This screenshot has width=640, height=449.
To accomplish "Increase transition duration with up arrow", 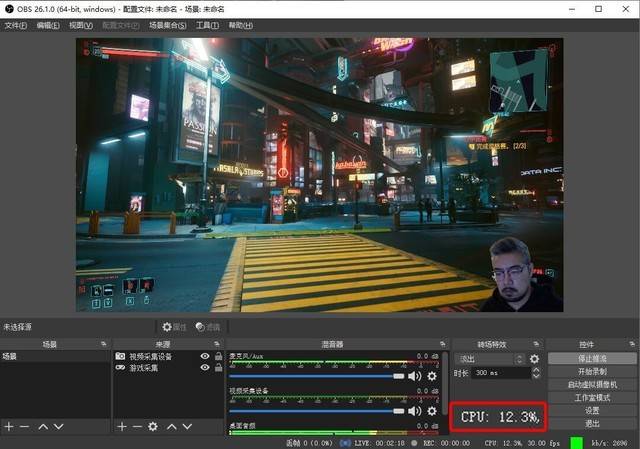I will (x=536, y=370).
